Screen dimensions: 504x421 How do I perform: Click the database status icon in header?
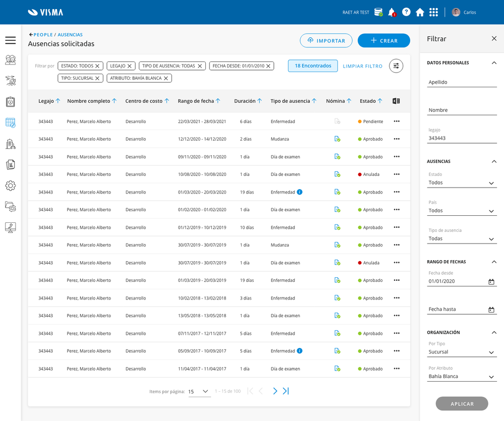coord(378,12)
